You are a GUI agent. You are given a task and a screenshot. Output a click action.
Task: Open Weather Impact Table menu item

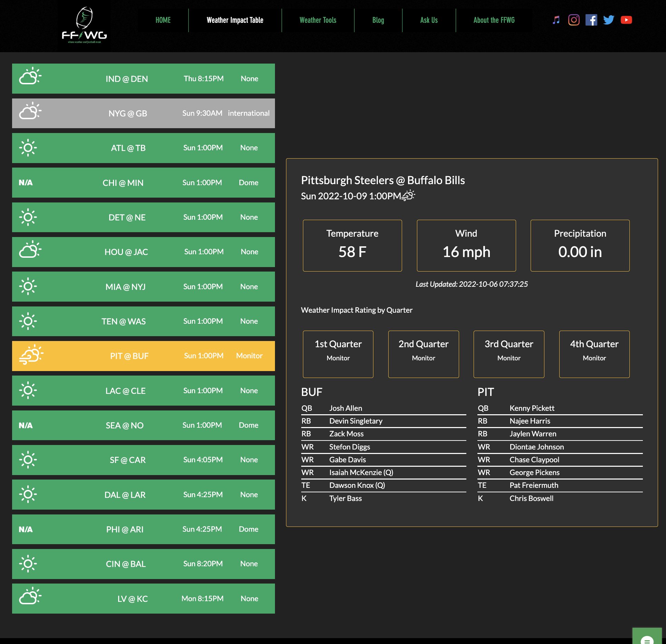coord(235,20)
